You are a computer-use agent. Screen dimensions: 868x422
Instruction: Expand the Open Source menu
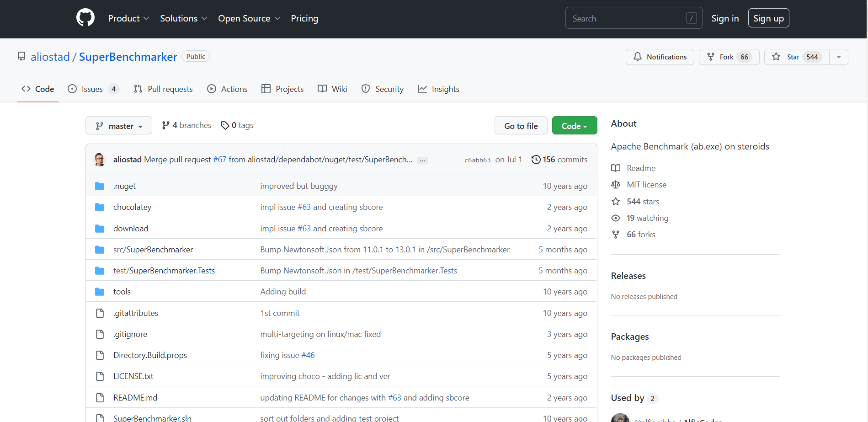(x=249, y=18)
